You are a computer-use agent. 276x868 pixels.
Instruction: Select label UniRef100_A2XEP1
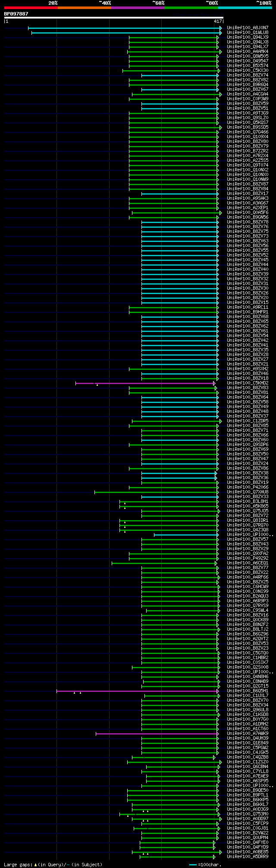click(248, 208)
